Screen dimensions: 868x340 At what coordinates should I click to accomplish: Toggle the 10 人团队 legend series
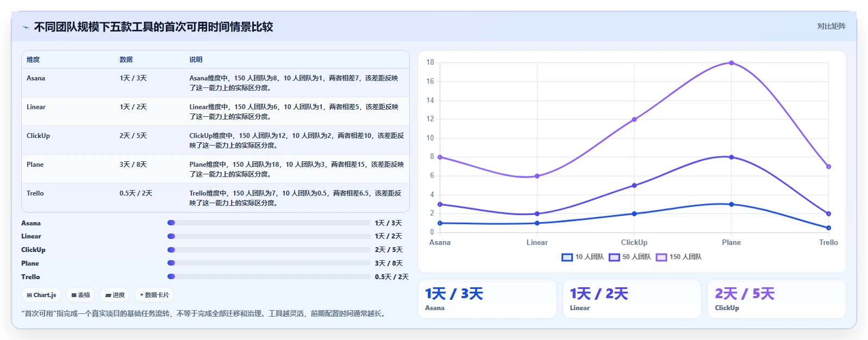pyautogui.click(x=583, y=257)
